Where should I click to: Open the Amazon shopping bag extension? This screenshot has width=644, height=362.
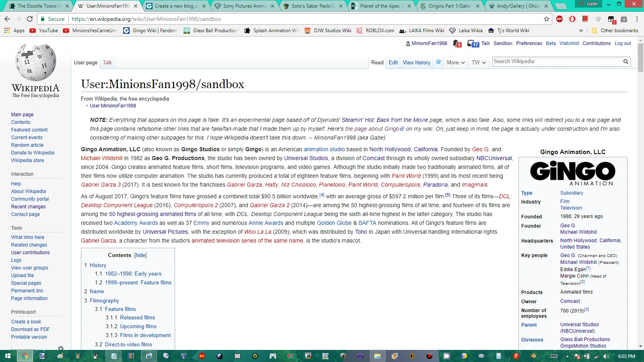624,19
